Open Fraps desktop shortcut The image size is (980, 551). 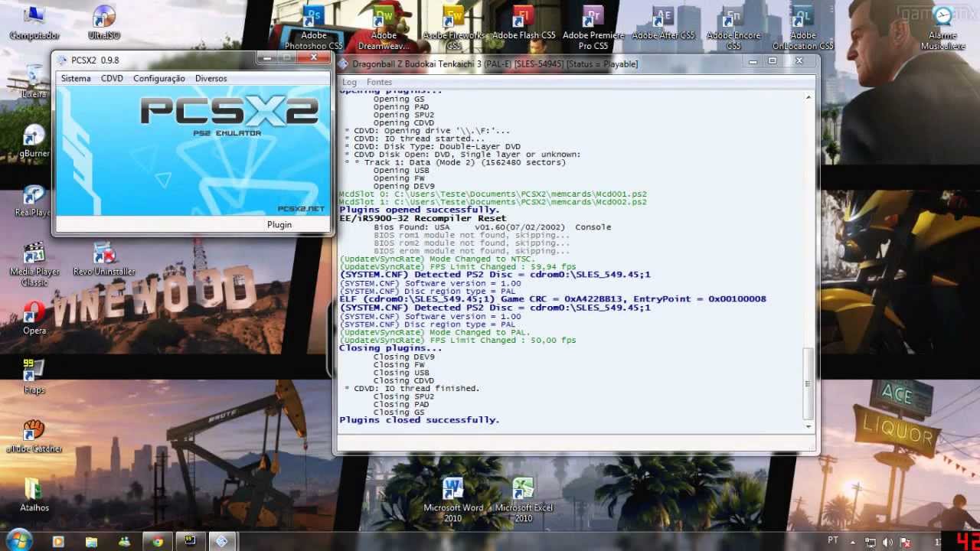34,377
